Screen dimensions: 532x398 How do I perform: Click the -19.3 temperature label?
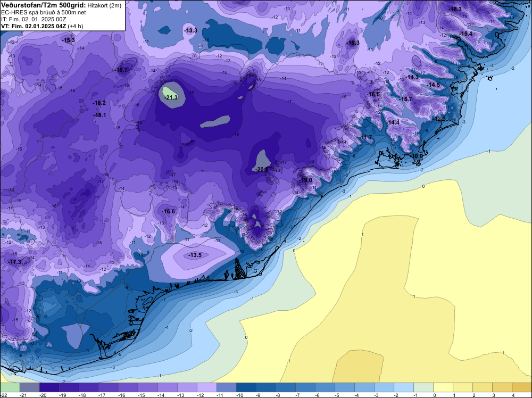point(353,43)
